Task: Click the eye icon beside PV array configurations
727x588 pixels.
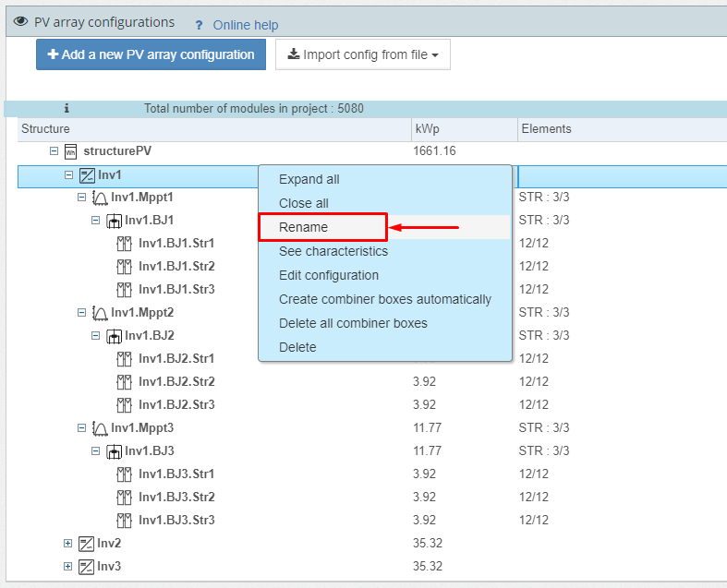Action: [x=20, y=21]
